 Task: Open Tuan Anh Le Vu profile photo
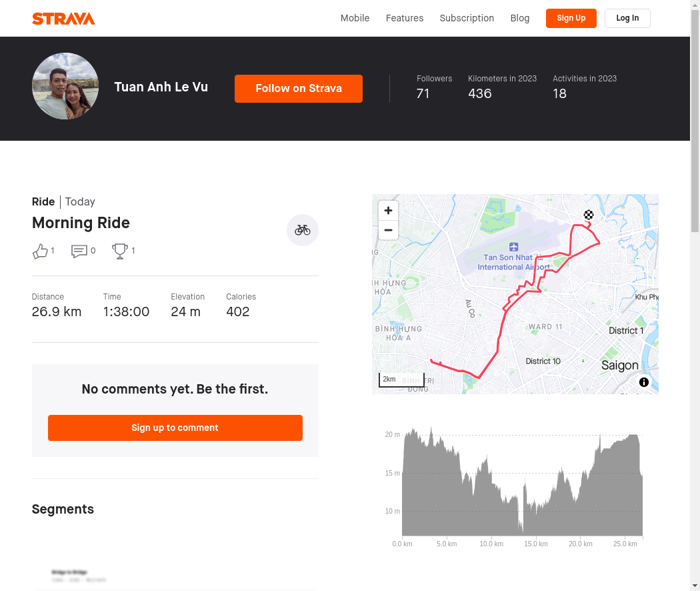coord(65,86)
